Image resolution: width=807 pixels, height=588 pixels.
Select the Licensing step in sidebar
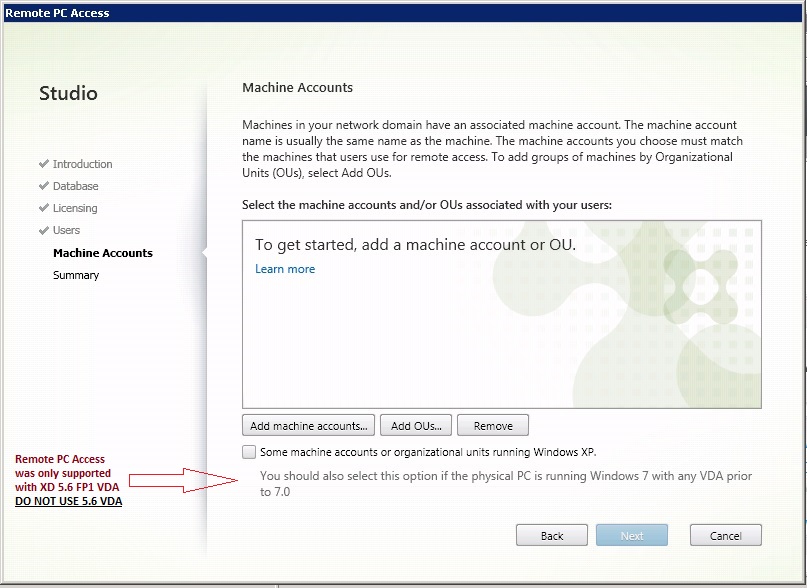(75, 208)
